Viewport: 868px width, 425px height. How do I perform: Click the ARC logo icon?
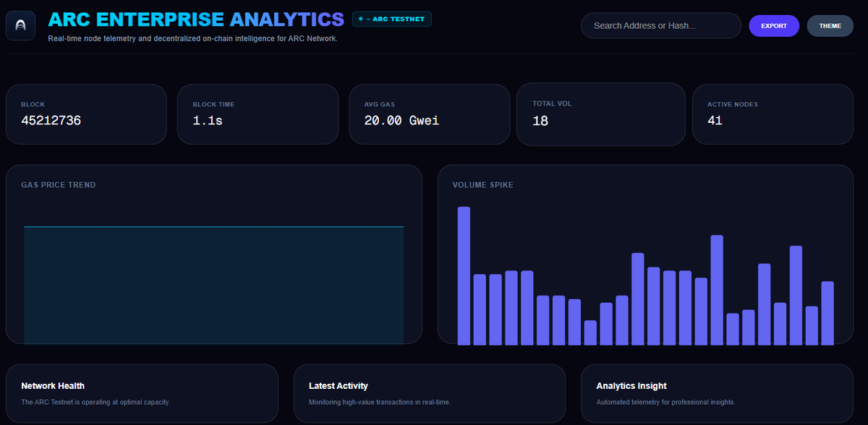coord(20,25)
